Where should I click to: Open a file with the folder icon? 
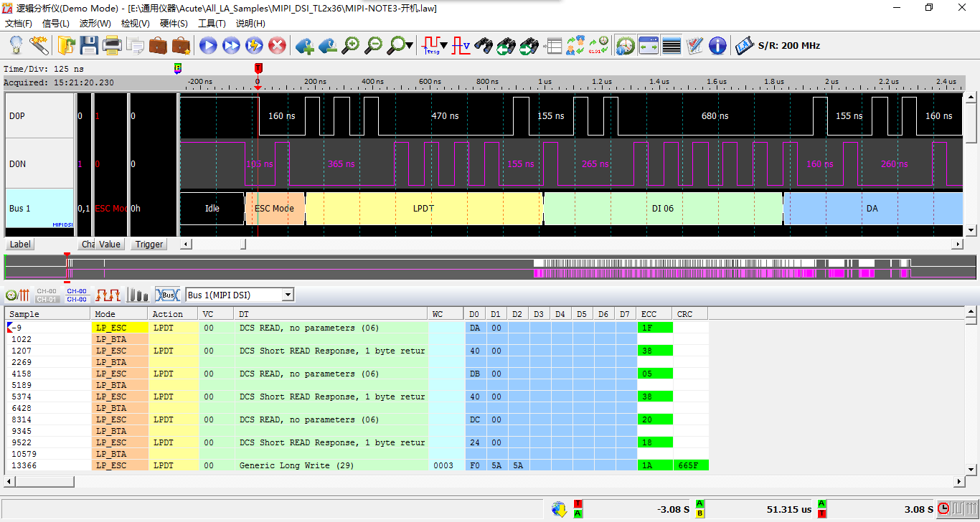coord(67,46)
